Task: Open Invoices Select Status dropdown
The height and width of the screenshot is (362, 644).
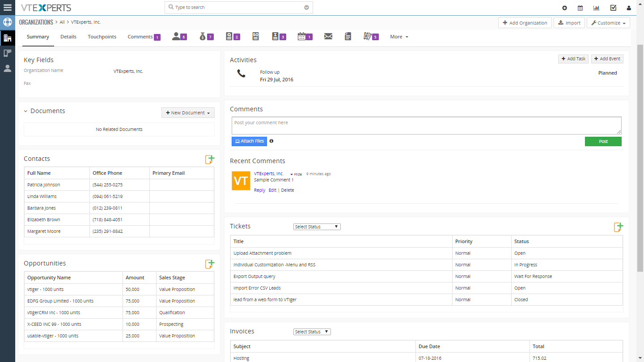Action: 312,332
